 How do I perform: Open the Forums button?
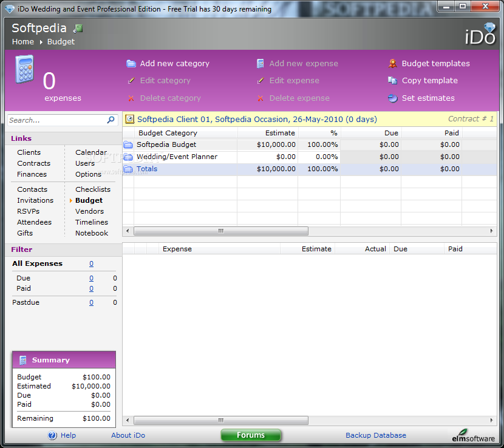[251, 435]
